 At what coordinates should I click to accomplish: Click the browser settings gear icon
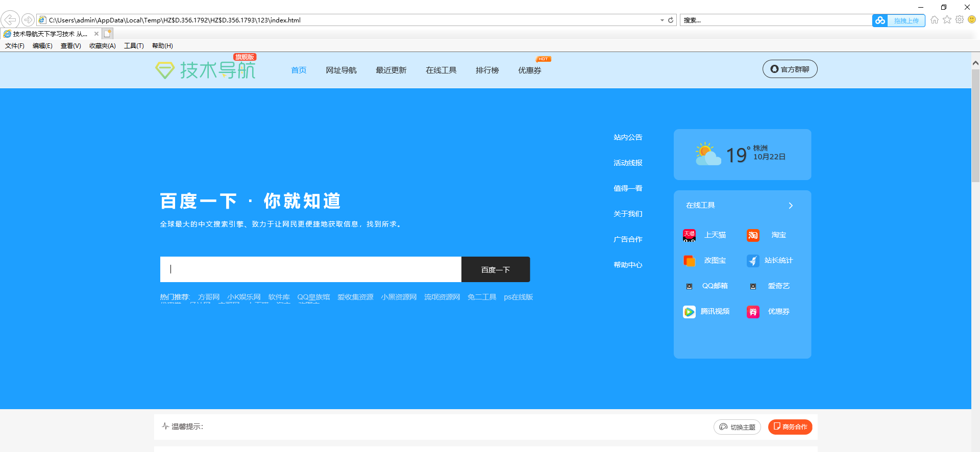[960, 20]
